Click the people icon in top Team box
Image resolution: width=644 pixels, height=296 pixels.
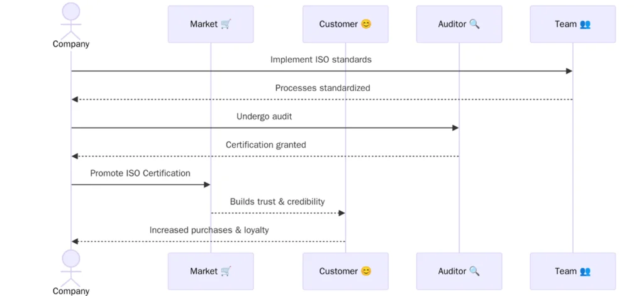(x=585, y=25)
